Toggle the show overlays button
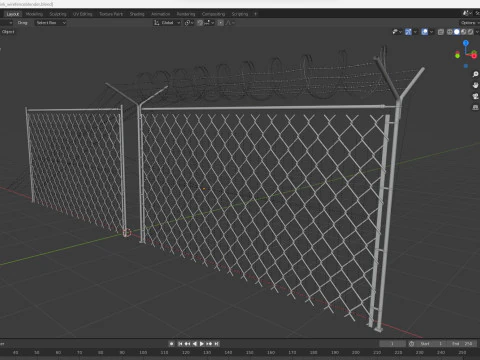The height and width of the screenshot is (360, 480). (425, 32)
